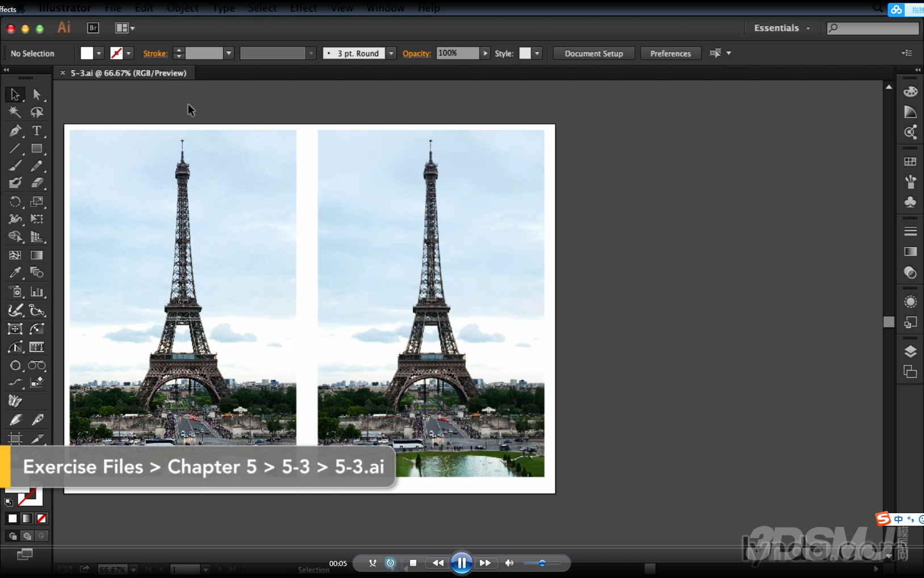
Task: Click the Document Setup button
Action: [594, 53]
